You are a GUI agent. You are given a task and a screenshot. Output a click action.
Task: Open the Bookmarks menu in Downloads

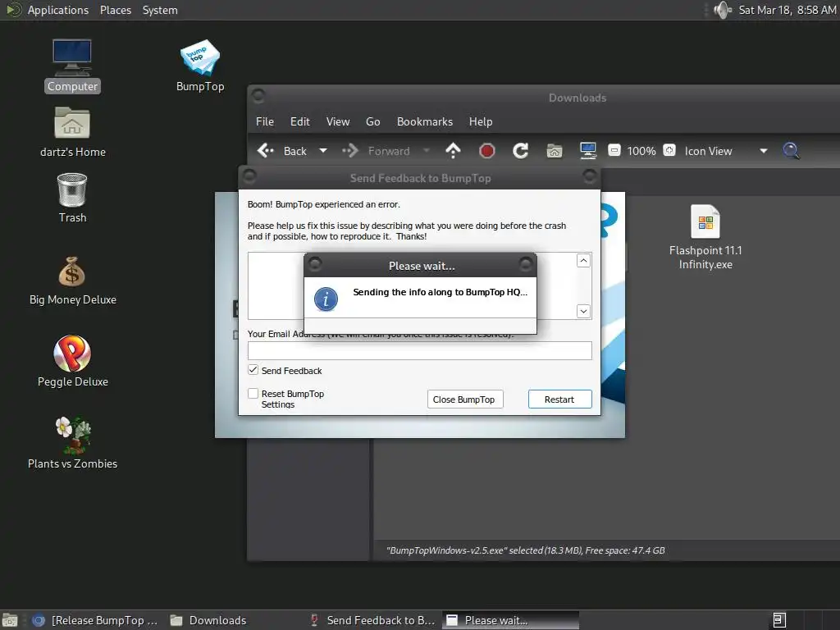(425, 121)
